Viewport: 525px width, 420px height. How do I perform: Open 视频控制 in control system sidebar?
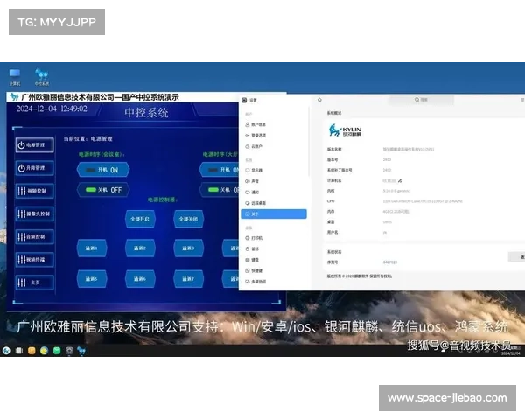(x=34, y=191)
